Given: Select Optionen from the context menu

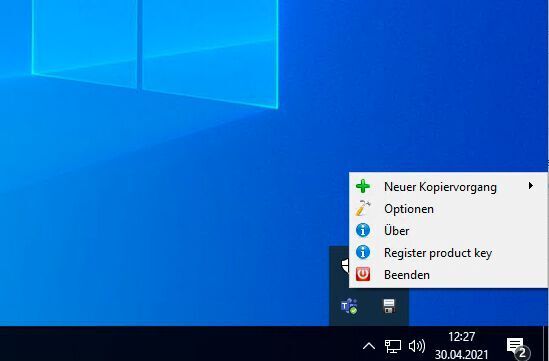Looking at the screenshot, I should click(448, 209).
